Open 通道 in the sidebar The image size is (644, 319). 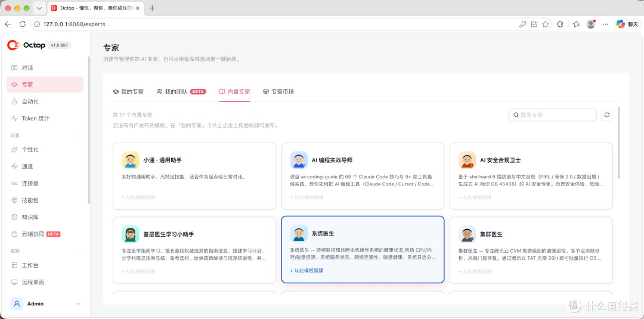tap(45, 166)
